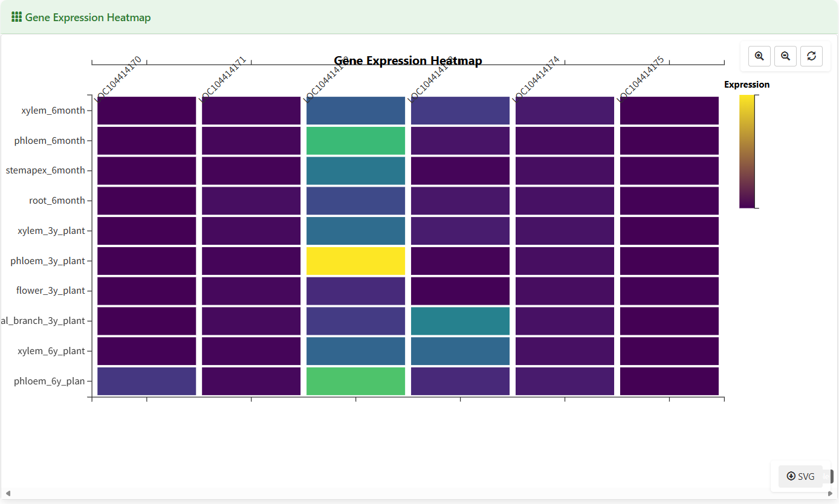Screen dimensions: 839x504
Task: Select the zoom-out magnifier icon
Action: [x=785, y=56]
